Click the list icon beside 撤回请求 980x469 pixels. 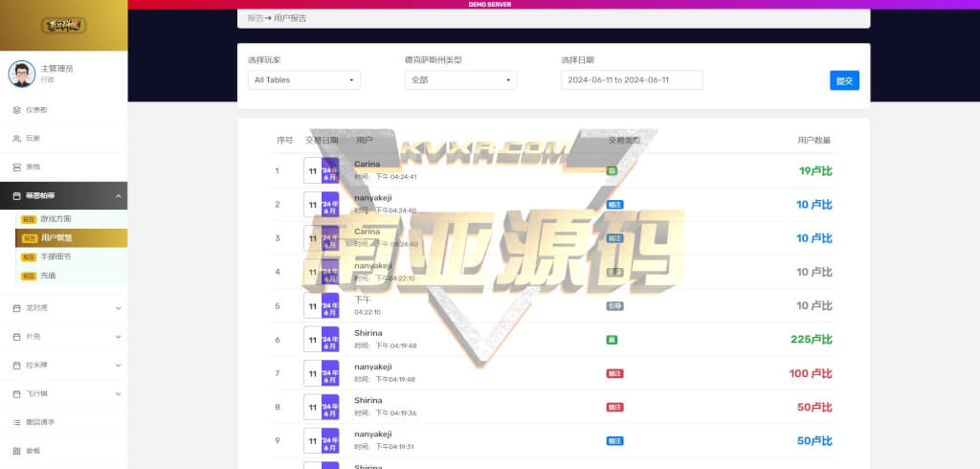pos(17,422)
